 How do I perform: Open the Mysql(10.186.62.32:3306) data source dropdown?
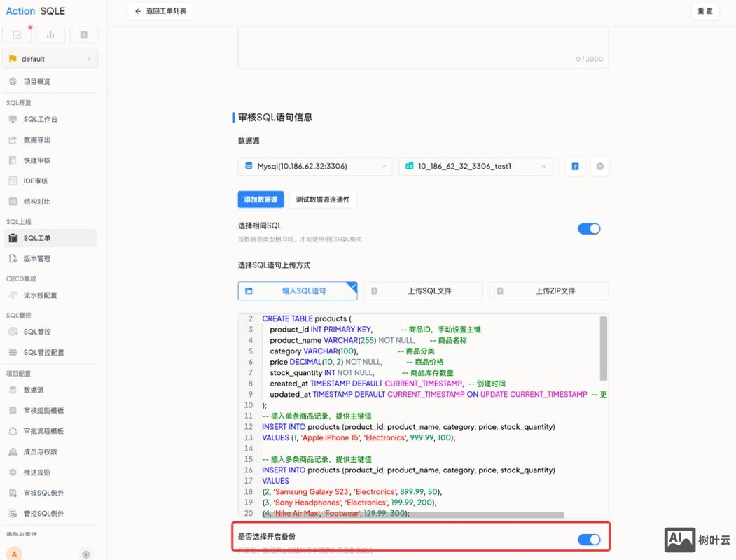[x=315, y=167]
